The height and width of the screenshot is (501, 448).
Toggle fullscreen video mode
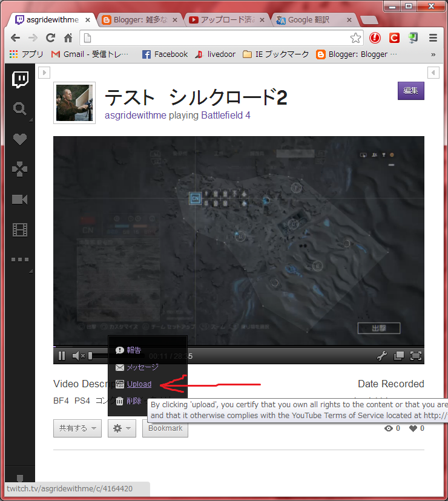pyautogui.click(x=416, y=356)
